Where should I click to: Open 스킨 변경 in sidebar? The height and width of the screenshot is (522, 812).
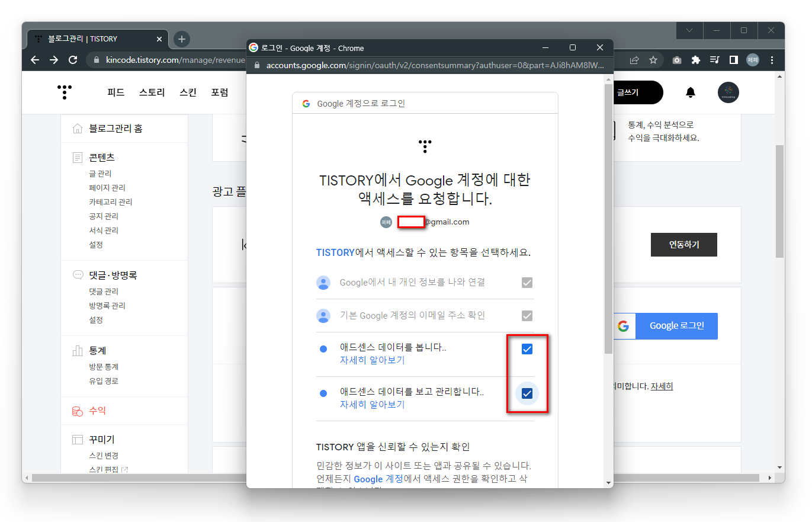(104, 456)
